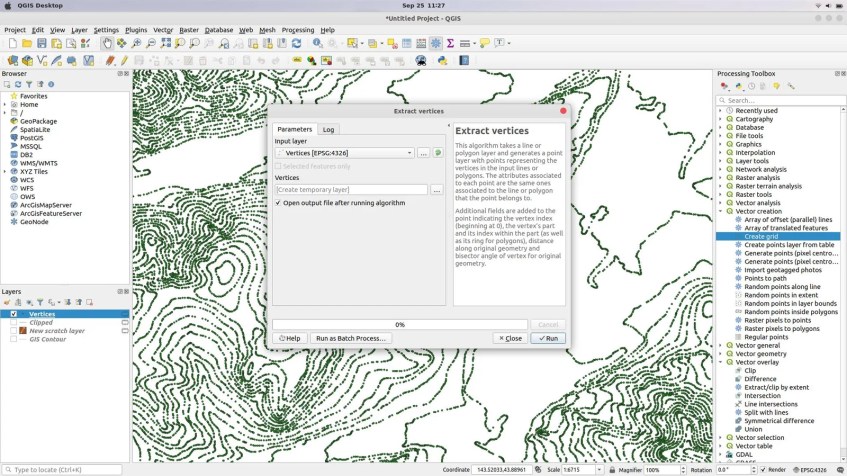Click the Type to locate search box
The width and height of the screenshot is (847, 476).
62,470
